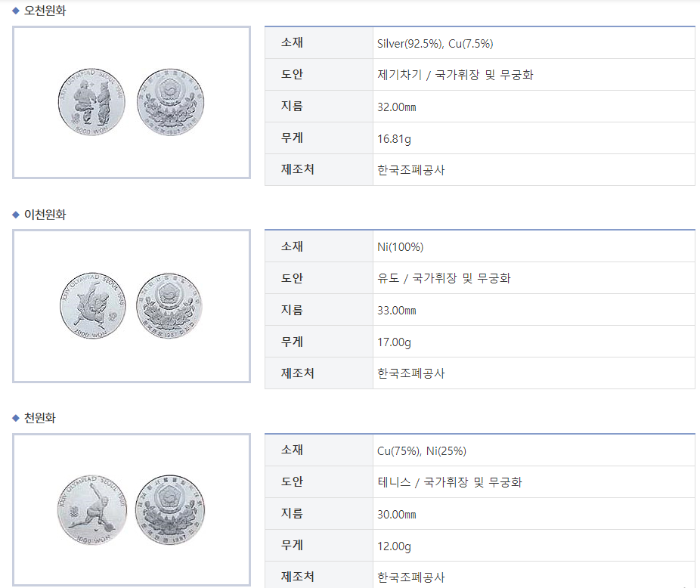This screenshot has width=700, height=588.
Task: Click the emblem-side coin in the 이천원화 image
Action: click(x=170, y=306)
